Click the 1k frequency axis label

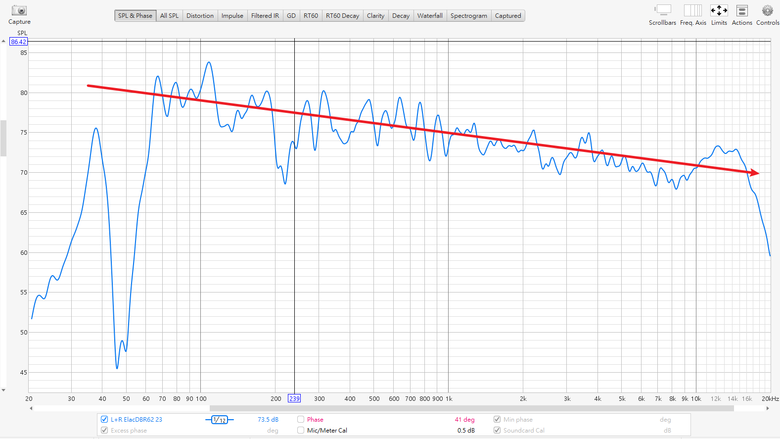449,399
